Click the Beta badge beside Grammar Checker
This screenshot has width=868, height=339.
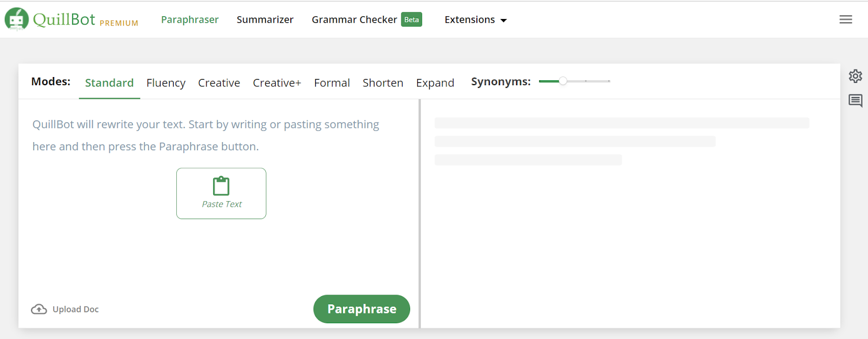[412, 20]
